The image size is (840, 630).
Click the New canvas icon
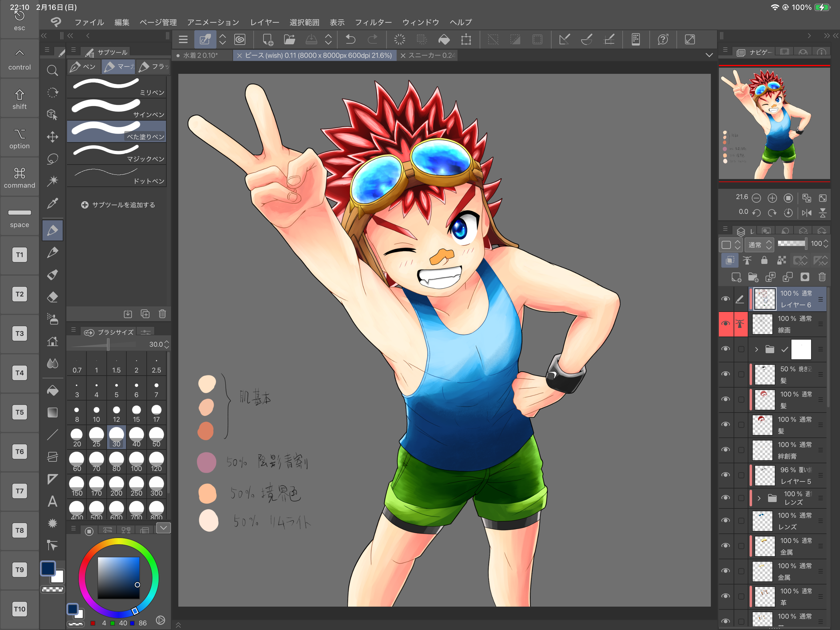point(268,39)
